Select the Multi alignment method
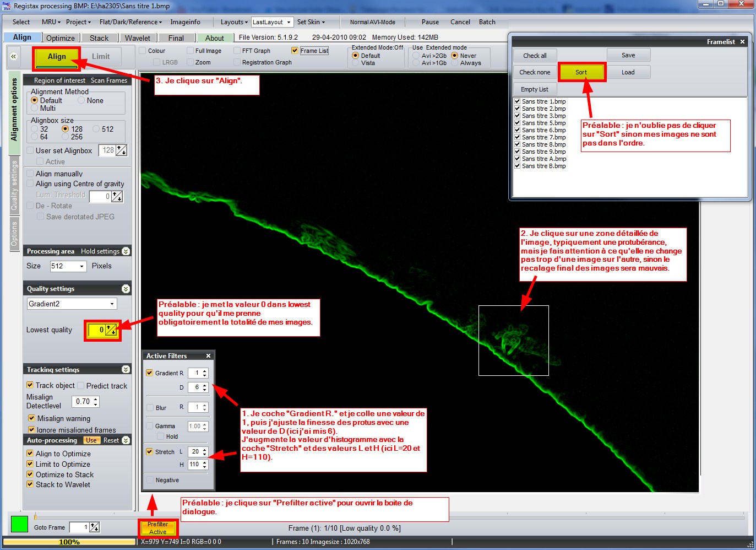The width and height of the screenshot is (756, 550). [x=35, y=108]
